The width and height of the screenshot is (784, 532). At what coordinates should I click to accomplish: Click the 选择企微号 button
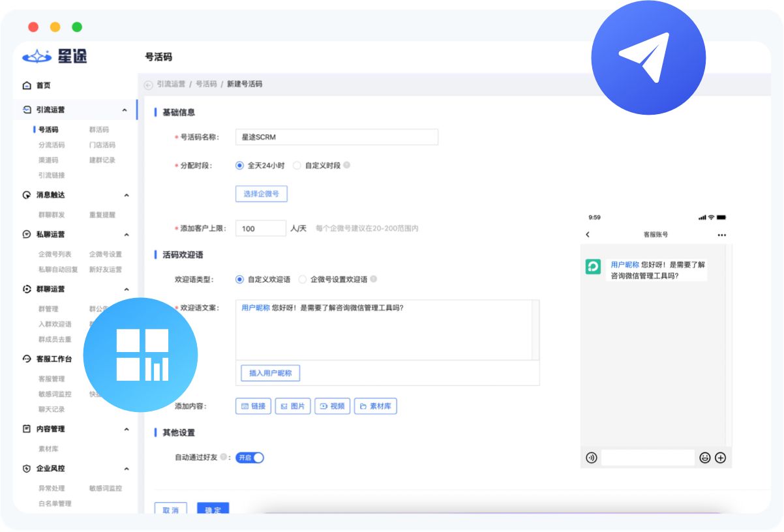coord(261,194)
